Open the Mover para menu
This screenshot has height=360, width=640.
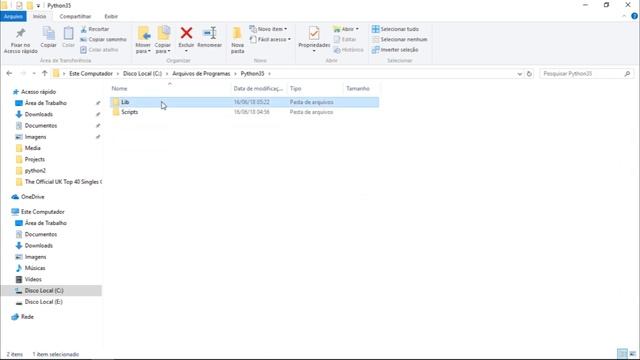tap(143, 40)
